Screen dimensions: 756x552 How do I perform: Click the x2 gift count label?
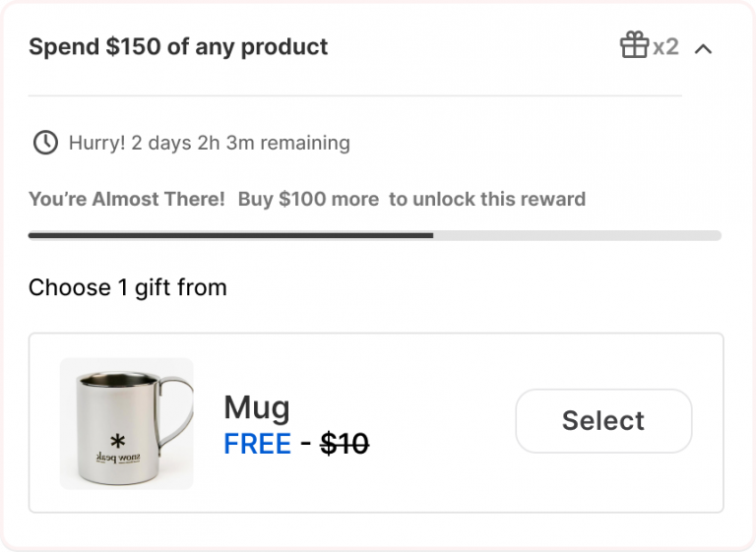click(x=666, y=46)
